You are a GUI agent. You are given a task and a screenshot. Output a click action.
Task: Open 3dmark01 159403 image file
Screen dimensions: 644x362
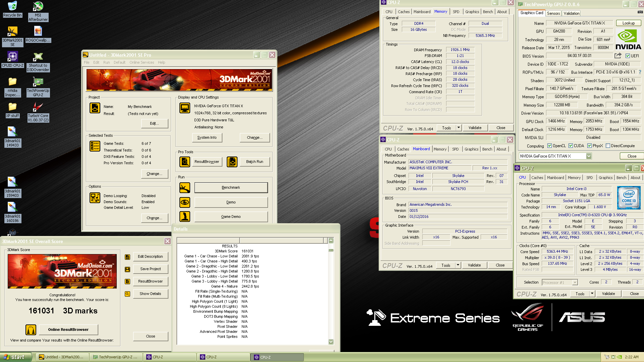coord(12,187)
